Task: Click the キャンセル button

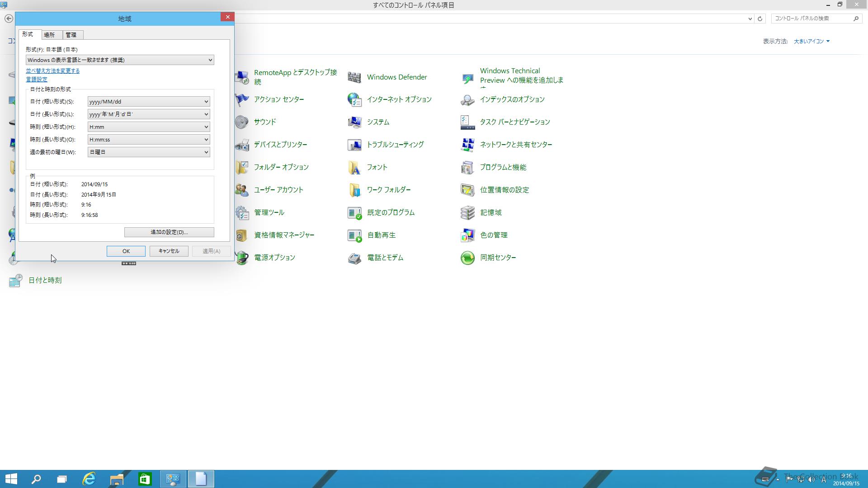Action: (169, 251)
